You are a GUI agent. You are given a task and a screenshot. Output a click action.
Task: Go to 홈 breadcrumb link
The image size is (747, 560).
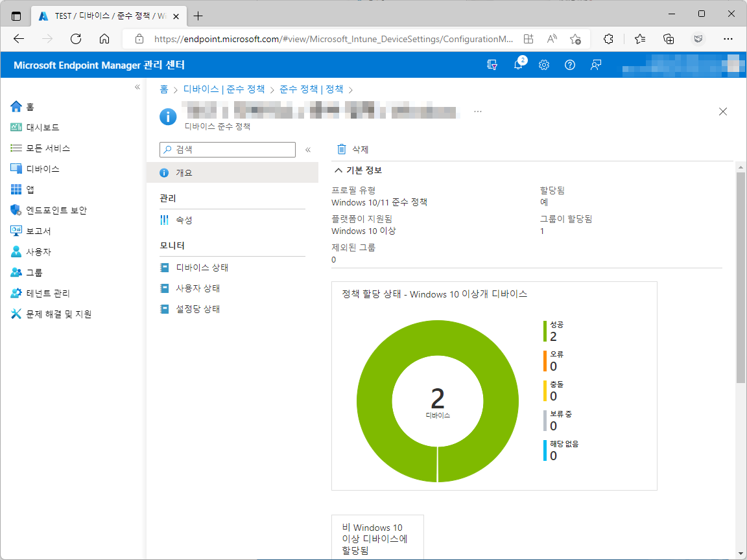pyautogui.click(x=164, y=89)
